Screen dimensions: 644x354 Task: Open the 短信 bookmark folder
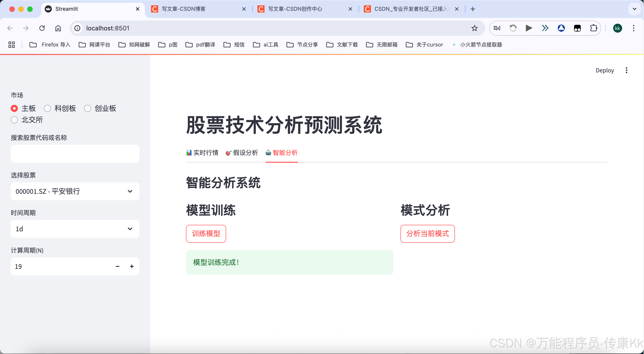(234, 45)
